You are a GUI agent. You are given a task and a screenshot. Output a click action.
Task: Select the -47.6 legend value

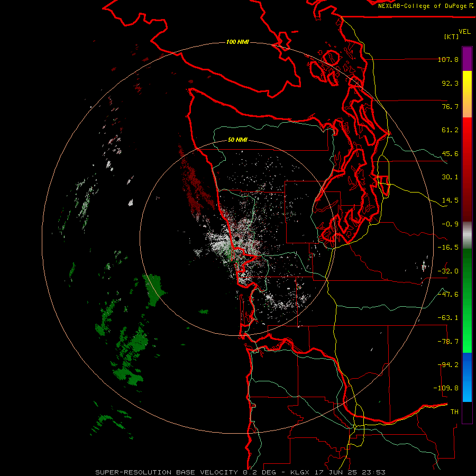pos(448,295)
